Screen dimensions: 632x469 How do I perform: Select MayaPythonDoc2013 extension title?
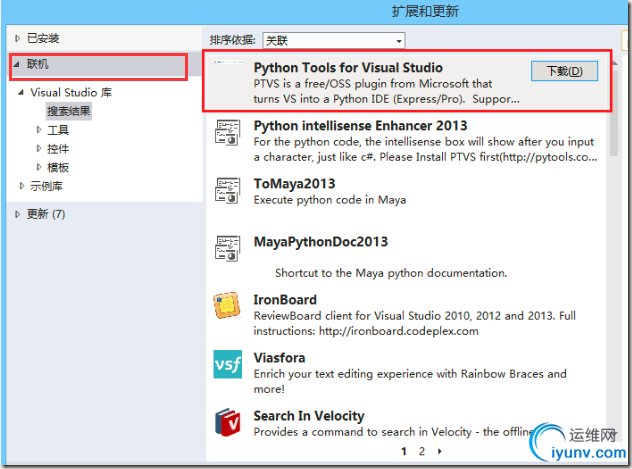point(321,242)
